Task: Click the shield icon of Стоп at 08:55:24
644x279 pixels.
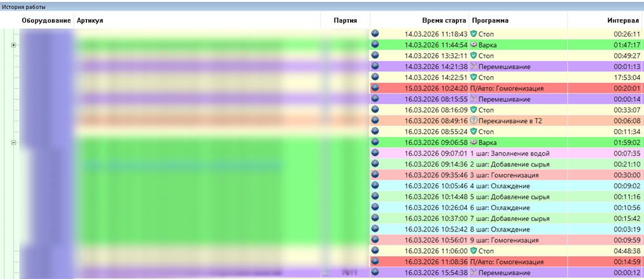Action: pos(474,131)
